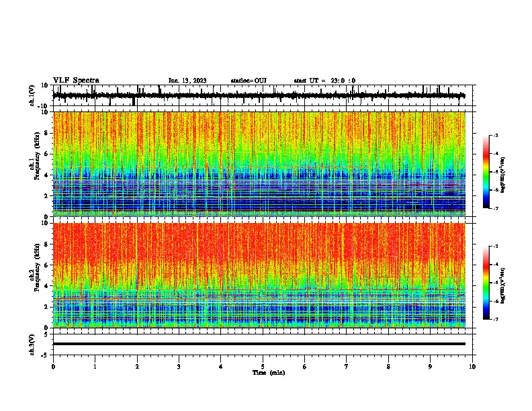This screenshot has width=532, height=411.
Task: Click the ch.3(V) flat black trace
Action: [259, 344]
